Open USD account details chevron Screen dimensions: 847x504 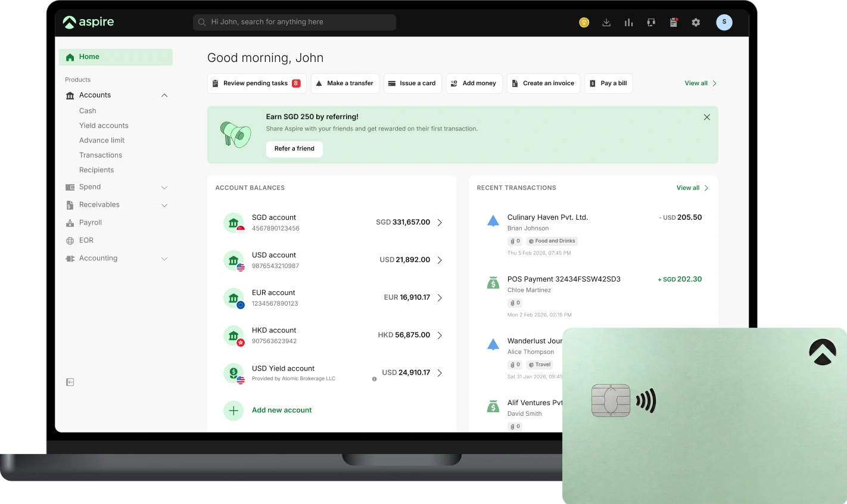(x=440, y=260)
